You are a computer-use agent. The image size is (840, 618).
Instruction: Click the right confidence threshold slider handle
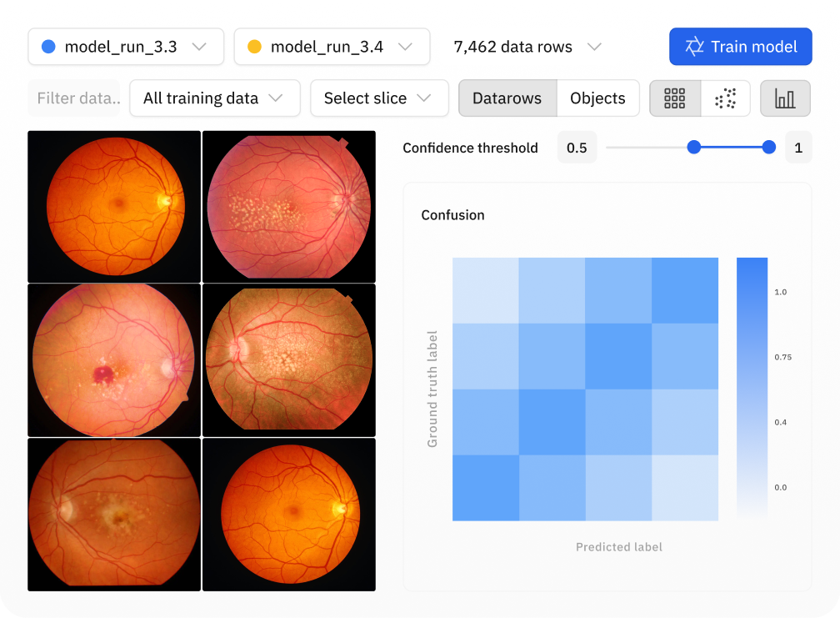click(x=768, y=147)
